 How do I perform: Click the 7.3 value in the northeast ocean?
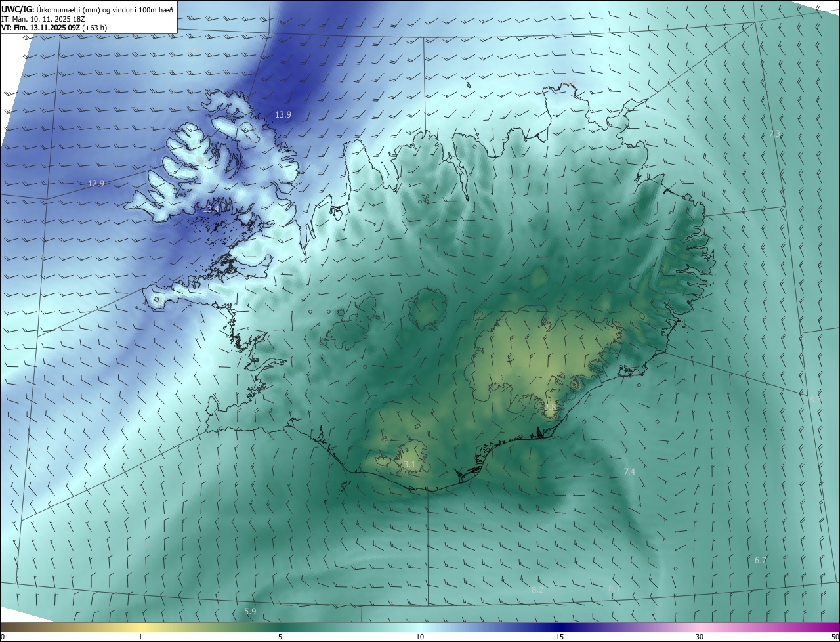(775, 133)
